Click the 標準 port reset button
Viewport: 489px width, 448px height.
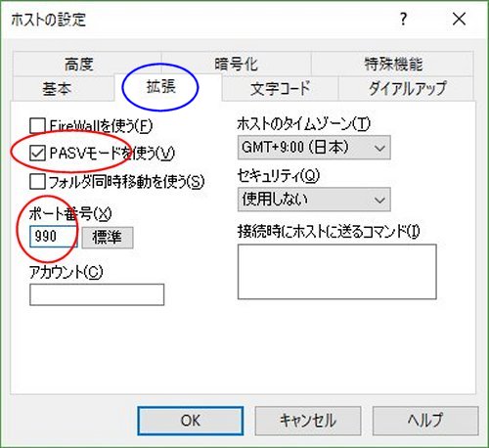(x=108, y=238)
